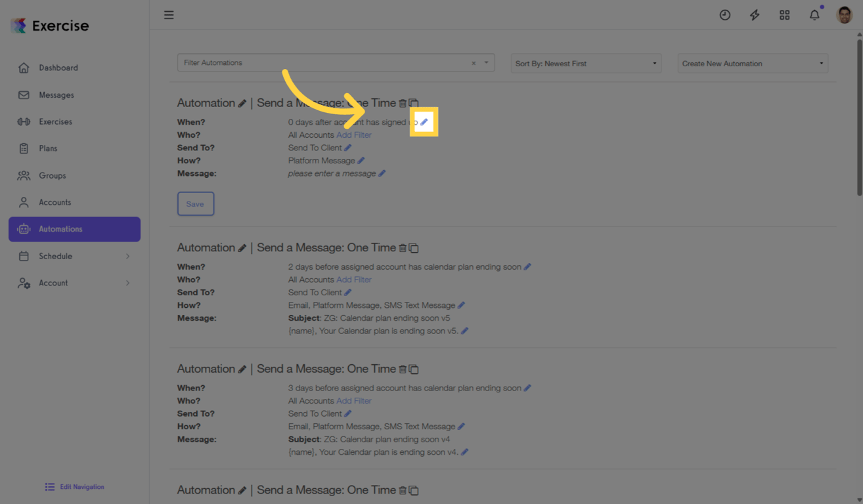The width and height of the screenshot is (863, 504).
Task: Open Sort By: Newest First dropdown
Action: pyautogui.click(x=586, y=64)
